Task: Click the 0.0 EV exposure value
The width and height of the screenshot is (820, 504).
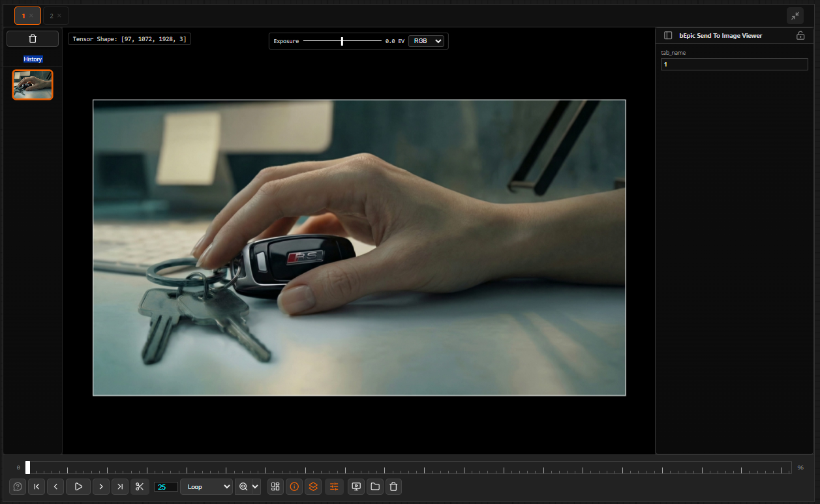Action: pyautogui.click(x=395, y=41)
